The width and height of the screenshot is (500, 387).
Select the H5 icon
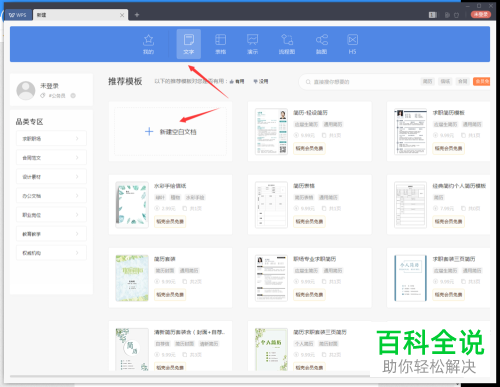(x=352, y=44)
